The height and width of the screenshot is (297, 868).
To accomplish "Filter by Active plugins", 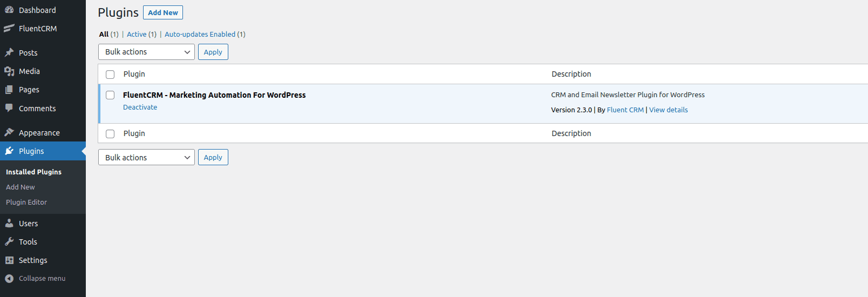I will [x=137, y=34].
